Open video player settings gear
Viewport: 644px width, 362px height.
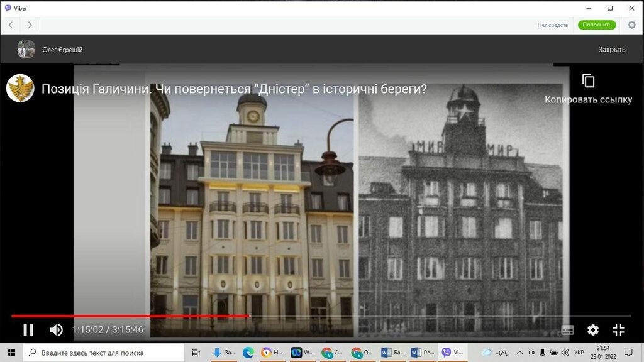coord(593,330)
